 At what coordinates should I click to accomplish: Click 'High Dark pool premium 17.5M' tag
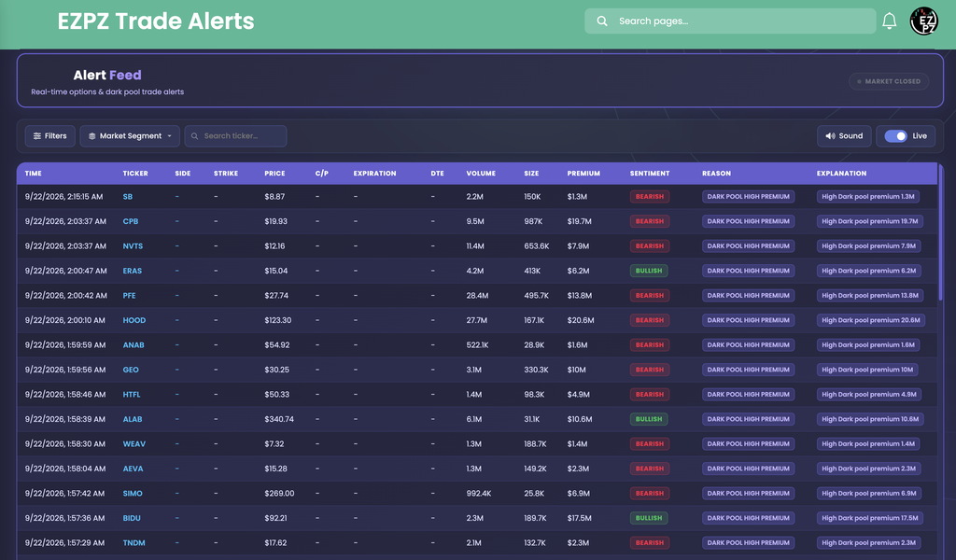click(869, 518)
